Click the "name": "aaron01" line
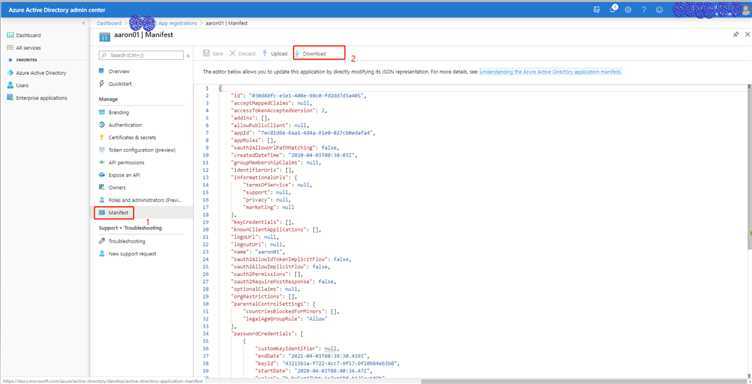 pyautogui.click(x=258, y=252)
